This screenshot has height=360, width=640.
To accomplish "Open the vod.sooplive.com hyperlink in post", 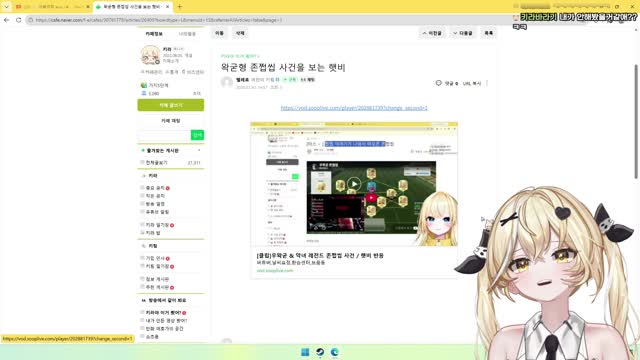I will [354, 108].
